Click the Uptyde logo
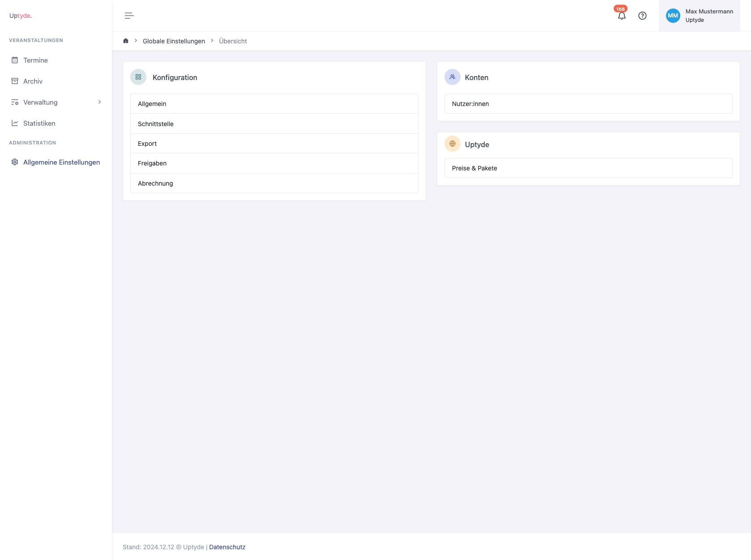Screen dimensions: 751x560 (x=21, y=16)
